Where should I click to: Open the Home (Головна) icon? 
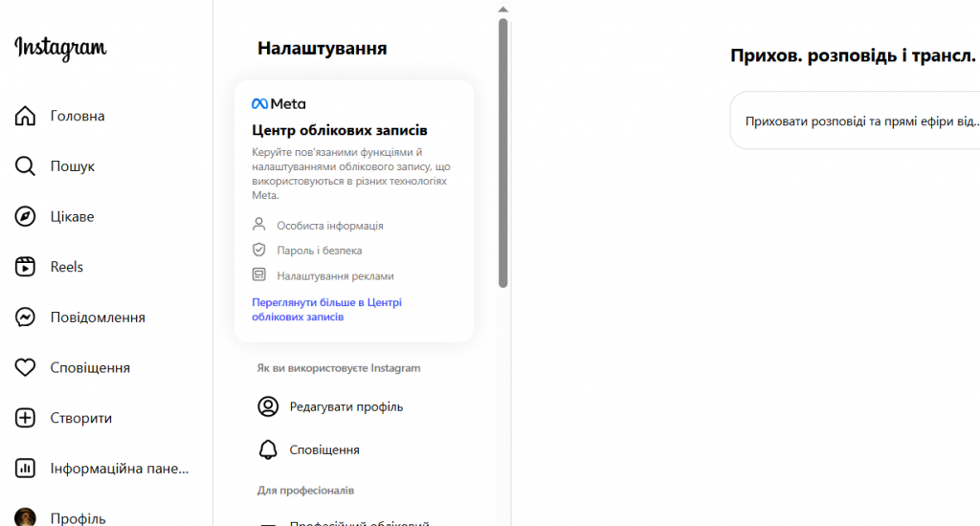(26, 117)
